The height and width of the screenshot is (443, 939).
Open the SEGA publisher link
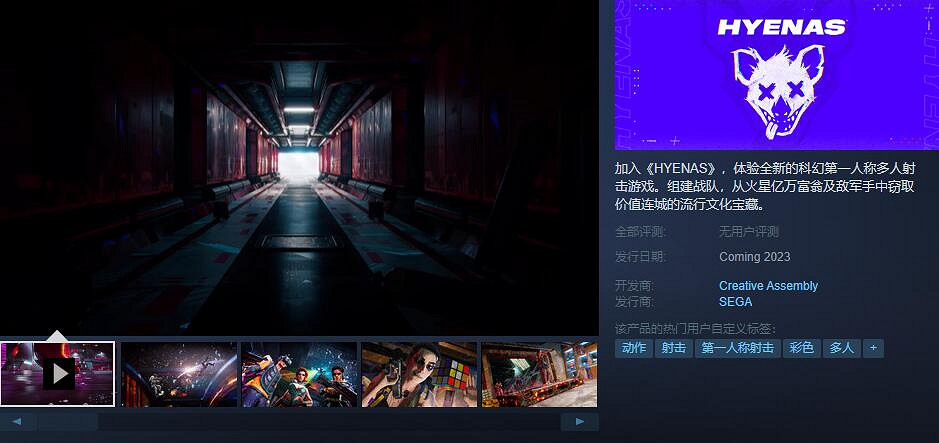coord(735,302)
